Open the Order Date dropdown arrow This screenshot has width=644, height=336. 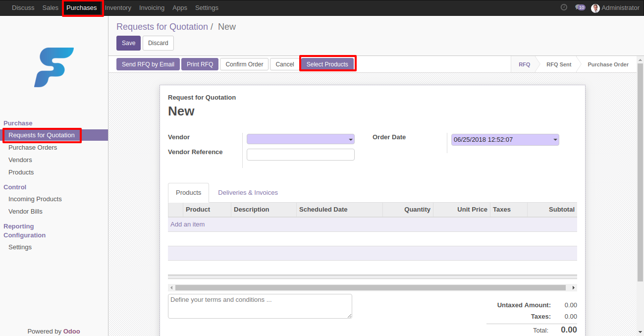pos(555,140)
